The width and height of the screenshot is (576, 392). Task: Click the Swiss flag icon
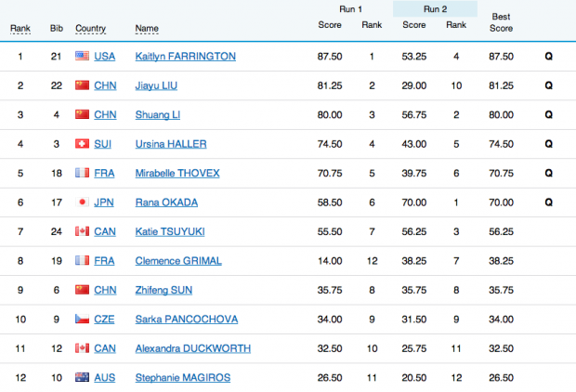pyautogui.click(x=82, y=144)
